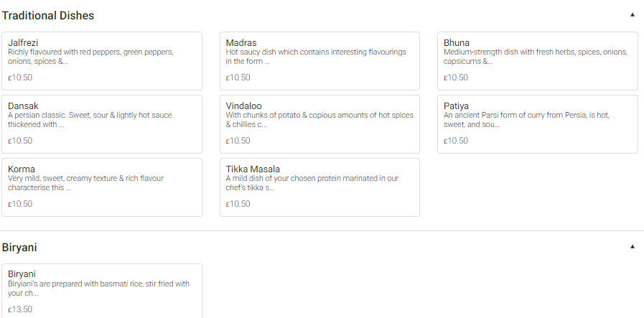Open the Dansak dish card

pos(101,123)
